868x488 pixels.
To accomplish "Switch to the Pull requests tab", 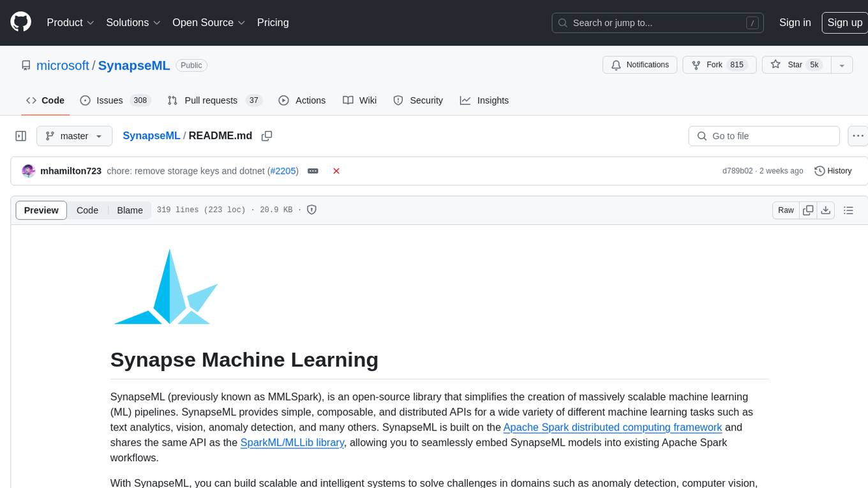I will [x=214, y=100].
